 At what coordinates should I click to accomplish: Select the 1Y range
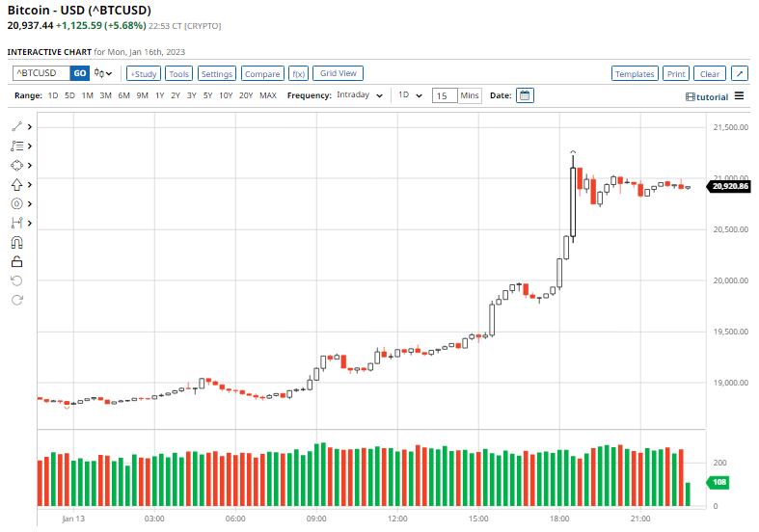tap(160, 95)
